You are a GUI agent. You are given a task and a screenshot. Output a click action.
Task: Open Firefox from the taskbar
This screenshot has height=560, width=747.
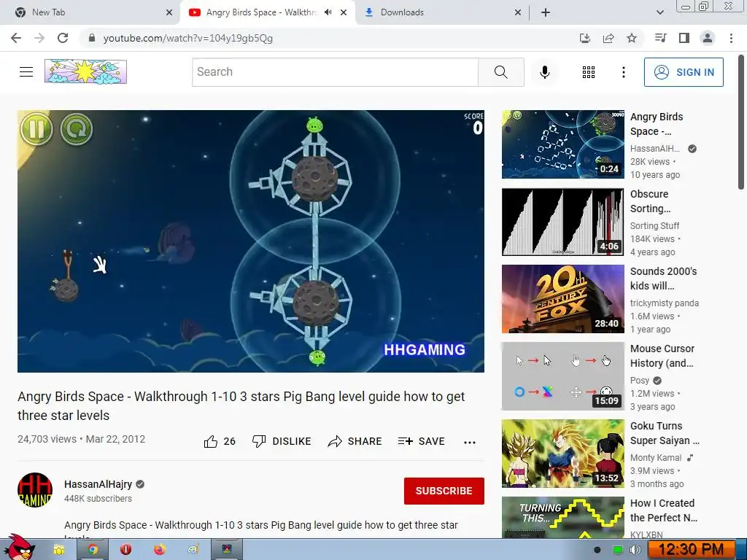160,550
